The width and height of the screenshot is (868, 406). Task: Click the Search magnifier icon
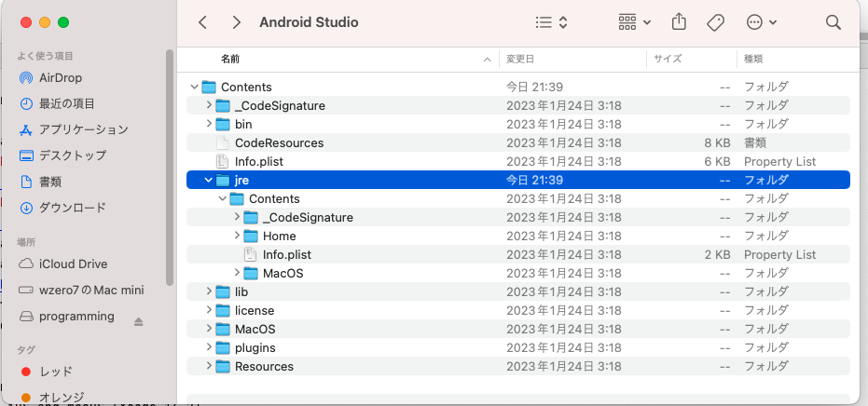833,21
